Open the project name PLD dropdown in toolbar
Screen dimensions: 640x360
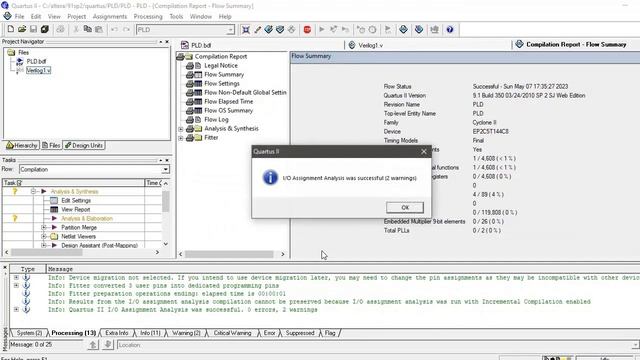pyautogui.click(x=231, y=30)
